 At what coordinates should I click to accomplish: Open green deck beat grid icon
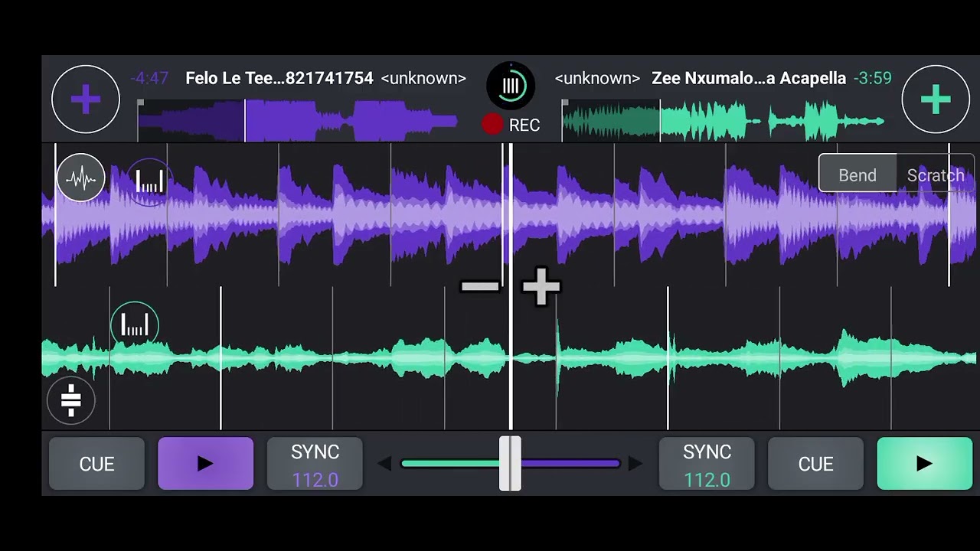[135, 325]
